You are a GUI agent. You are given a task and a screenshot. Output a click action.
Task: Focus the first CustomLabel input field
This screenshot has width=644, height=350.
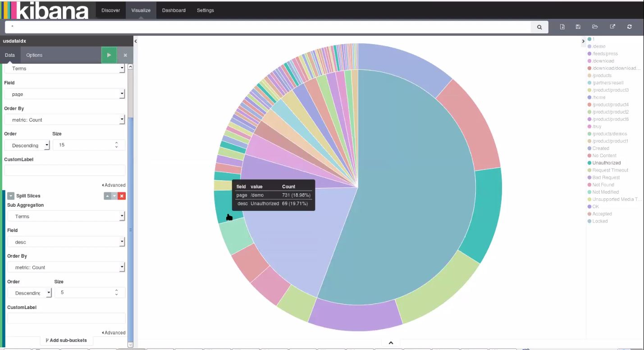coord(65,170)
